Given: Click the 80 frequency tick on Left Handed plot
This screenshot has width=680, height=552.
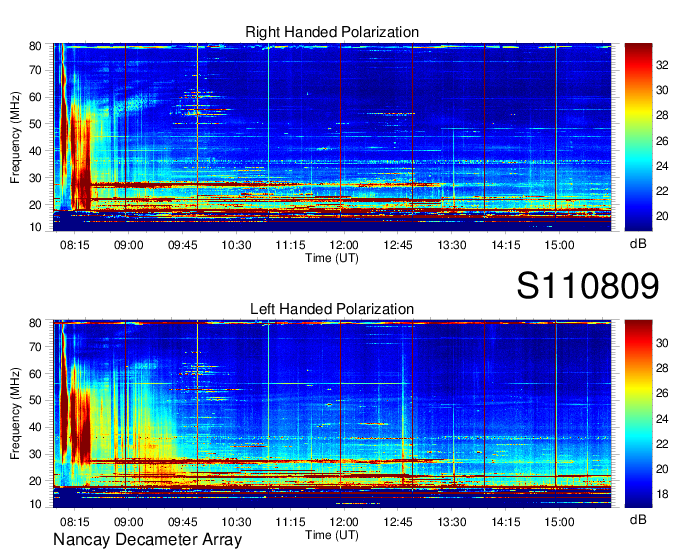Looking at the screenshot, I should pyautogui.click(x=35, y=323).
